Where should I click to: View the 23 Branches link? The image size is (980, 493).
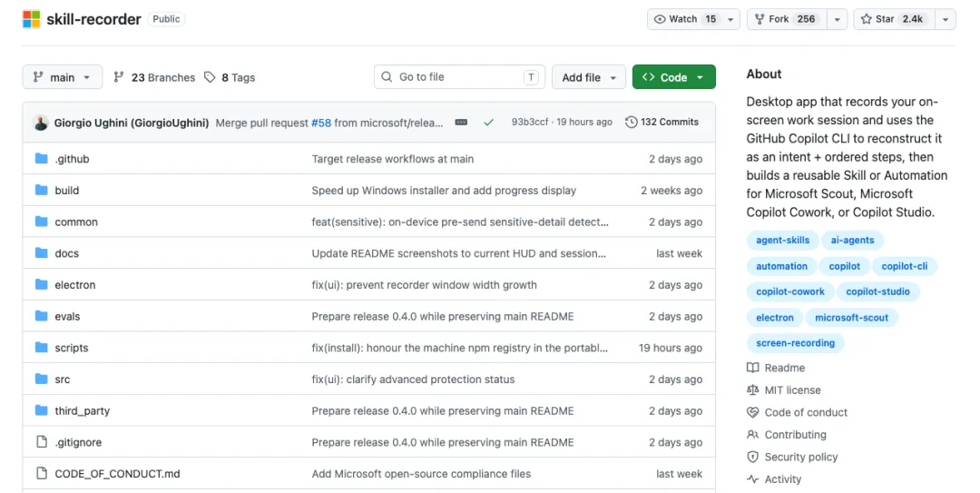coord(154,77)
